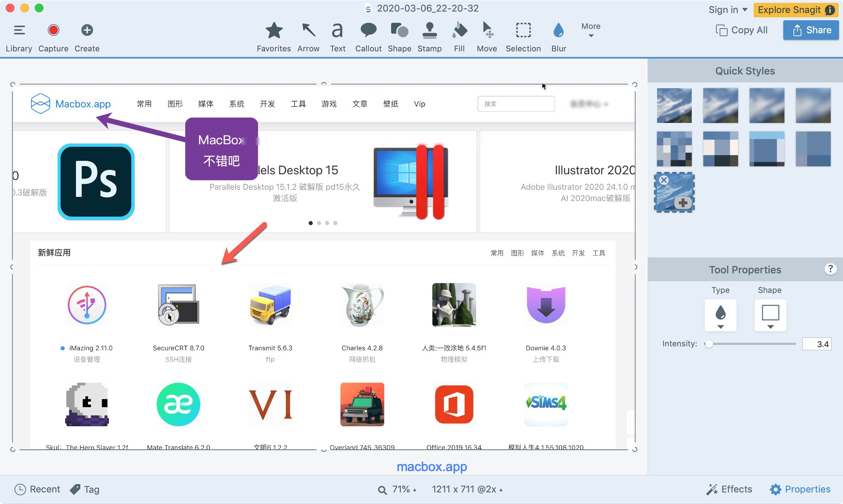This screenshot has width=843, height=504.
Task: Activate the Selection tool
Action: (523, 37)
